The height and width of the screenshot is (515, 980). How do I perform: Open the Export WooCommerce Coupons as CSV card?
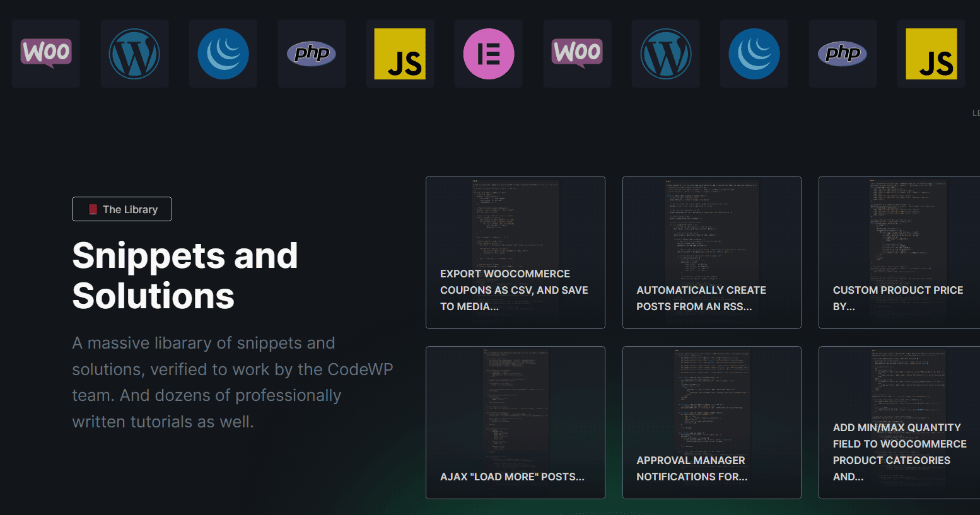515,252
